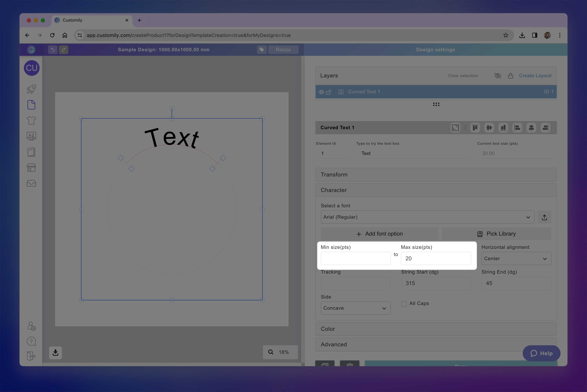This screenshot has width=587, height=392.
Task: Click the fit-to-canvas icon in the text panel
Action: click(455, 127)
